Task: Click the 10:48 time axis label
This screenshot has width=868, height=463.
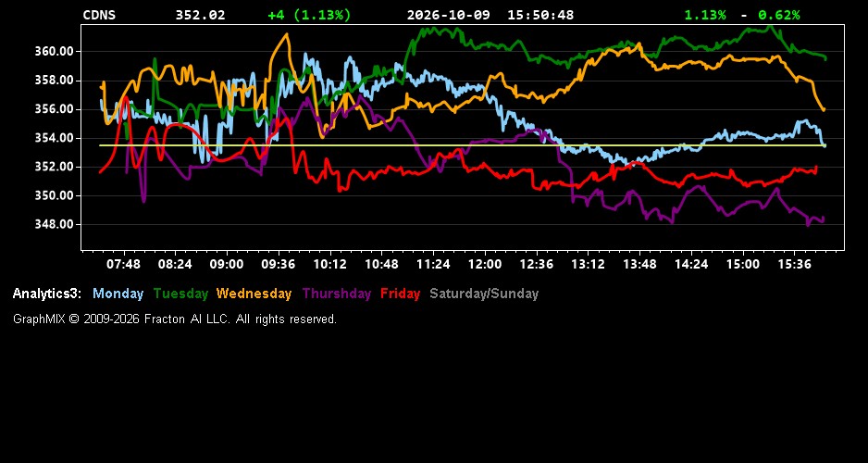Action: 381,264
